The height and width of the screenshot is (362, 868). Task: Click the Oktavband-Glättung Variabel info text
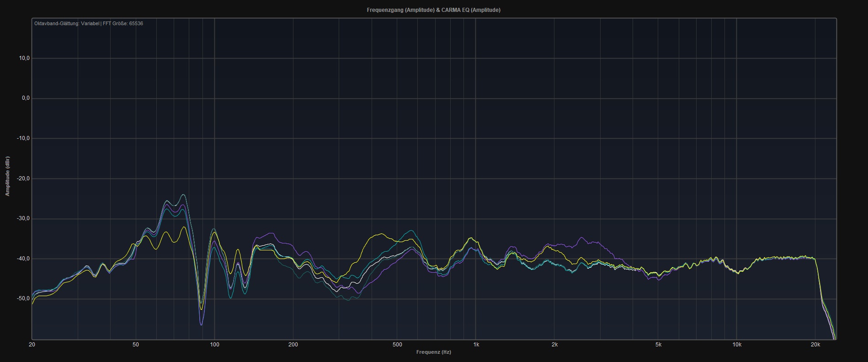(x=67, y=23)
